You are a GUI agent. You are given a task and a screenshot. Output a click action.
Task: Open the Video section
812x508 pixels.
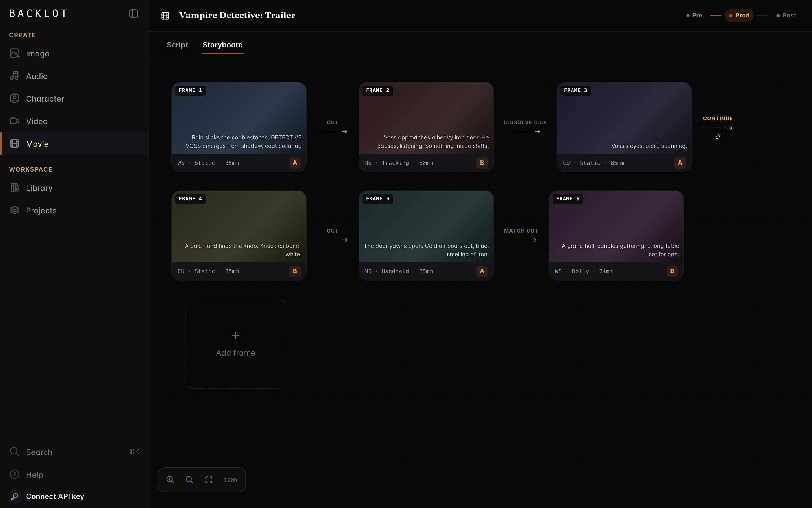click(74, 121)
